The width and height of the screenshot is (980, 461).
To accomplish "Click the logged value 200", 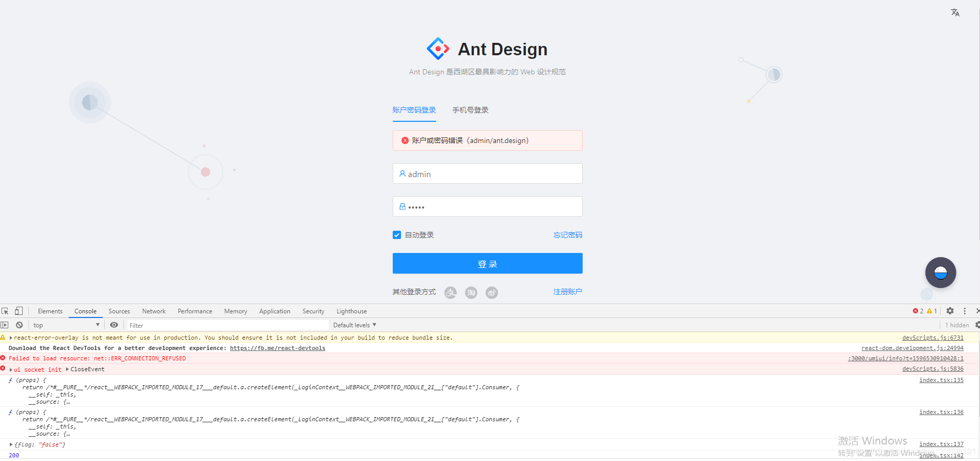I will tap(14, 455).
